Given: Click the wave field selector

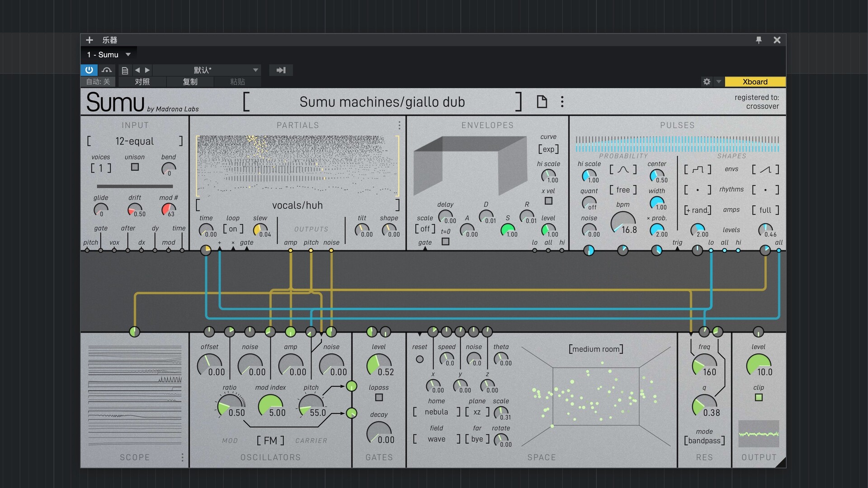Looking at the screenshot, I should point(436,439).
